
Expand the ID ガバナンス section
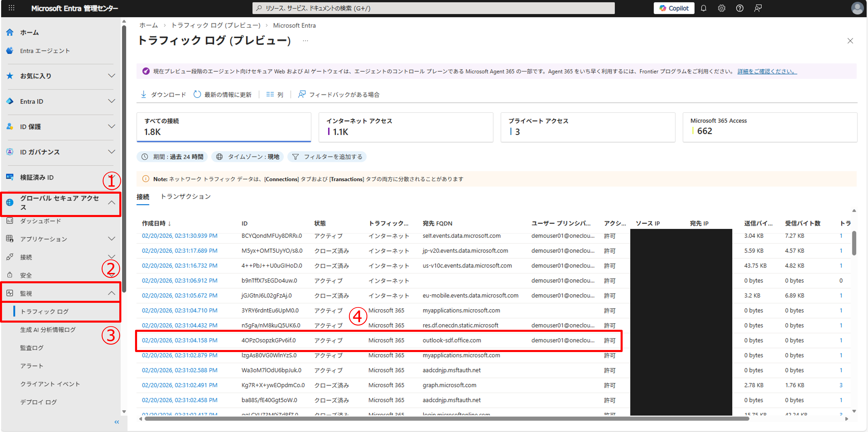[111, 152]
